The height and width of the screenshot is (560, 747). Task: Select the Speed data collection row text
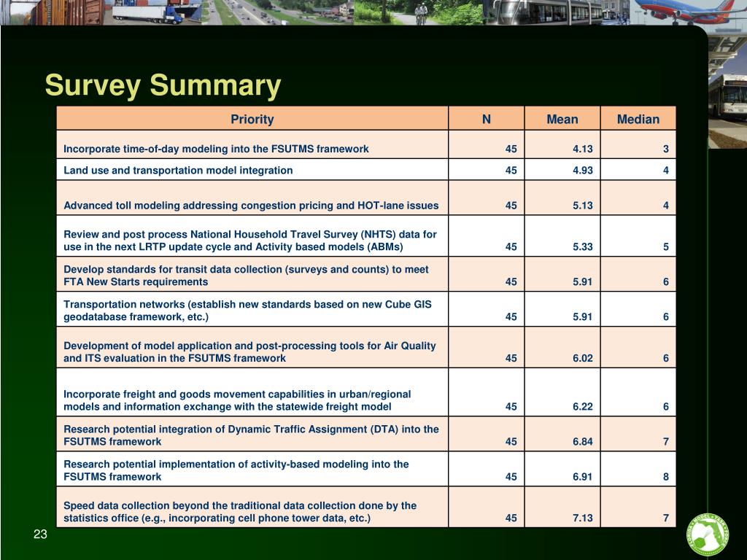point(239,512)
